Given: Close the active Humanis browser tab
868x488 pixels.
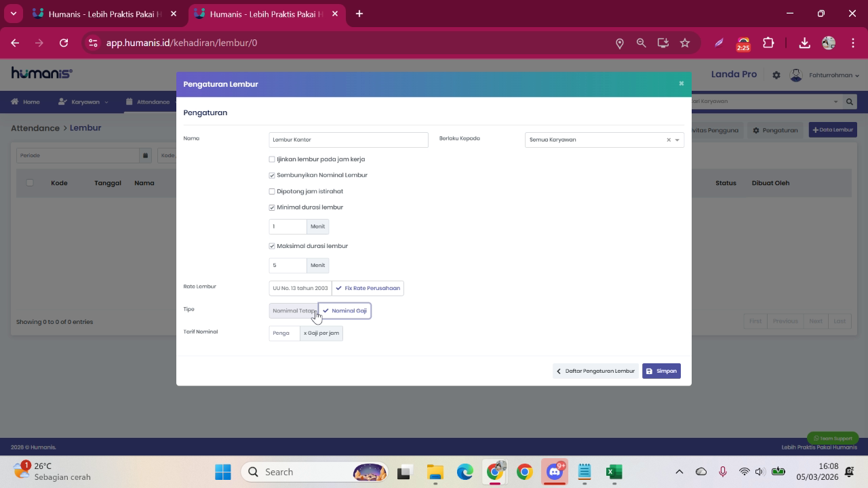Looking at the screenshot, I should pos(335,14).
